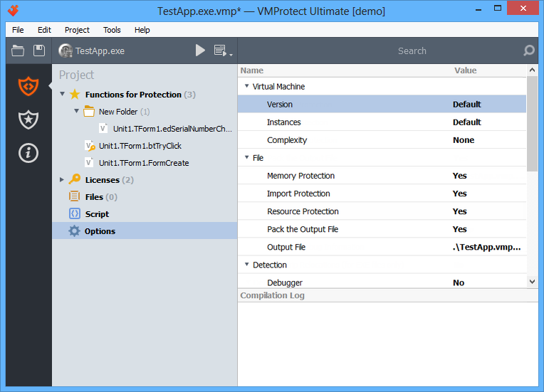Select the Options tree item
The image size is (544, 392).
coord(145,231)
